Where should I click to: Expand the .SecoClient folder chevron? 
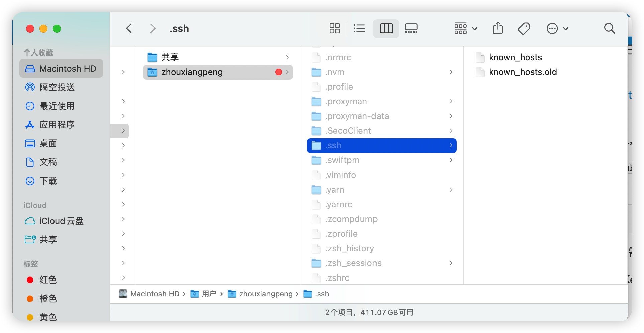tap(451, 131)
